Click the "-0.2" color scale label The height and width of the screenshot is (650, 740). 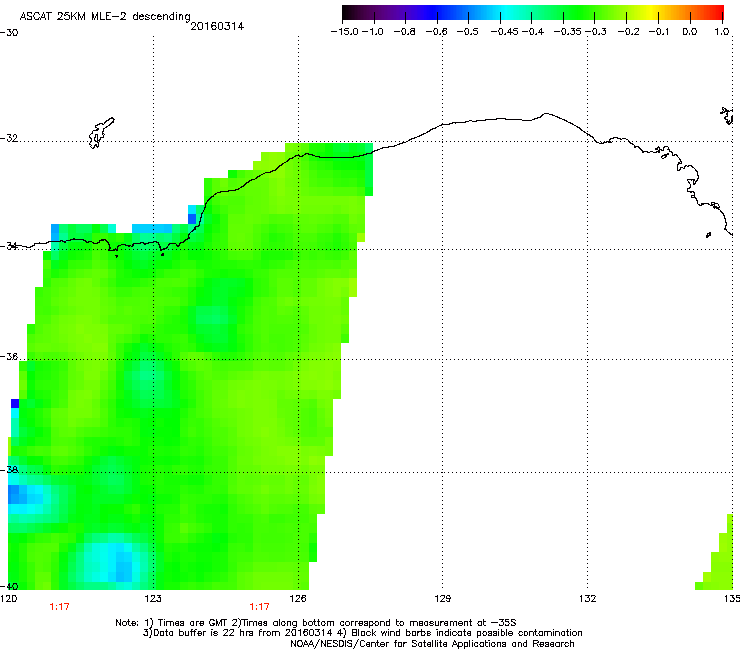click(629, 32)
